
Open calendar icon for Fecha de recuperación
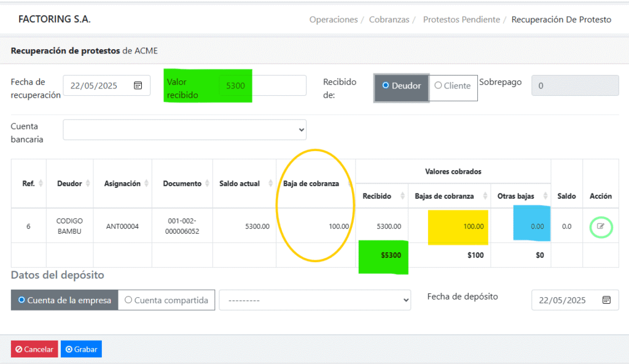[138, 85]
